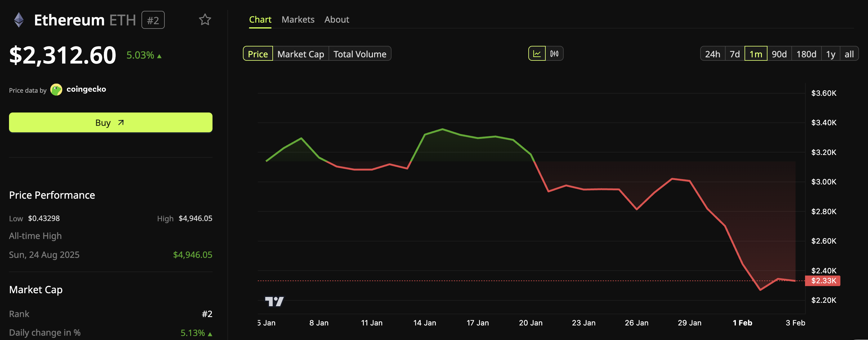Switch to candlestick chart view icon

point(554,54)
